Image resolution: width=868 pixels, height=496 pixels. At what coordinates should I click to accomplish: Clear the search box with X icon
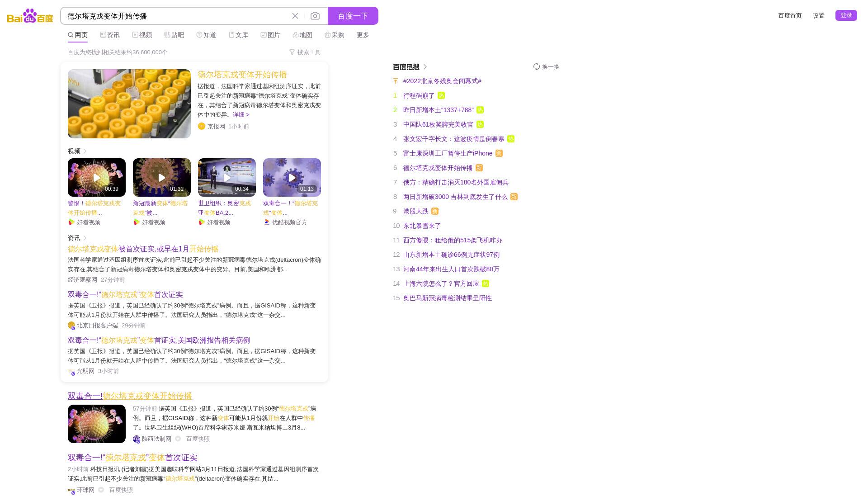coord(295,16)
